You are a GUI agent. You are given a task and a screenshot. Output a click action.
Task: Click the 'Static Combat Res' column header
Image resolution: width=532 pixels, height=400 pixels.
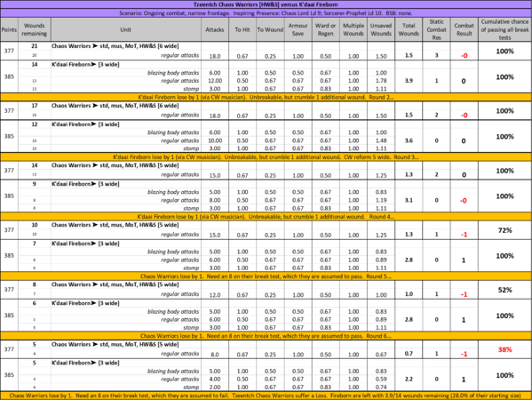pos(436,29)
